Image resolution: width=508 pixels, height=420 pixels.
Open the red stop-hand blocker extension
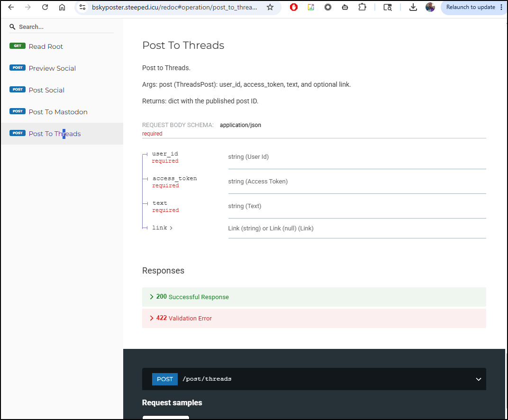coord(294,7)
